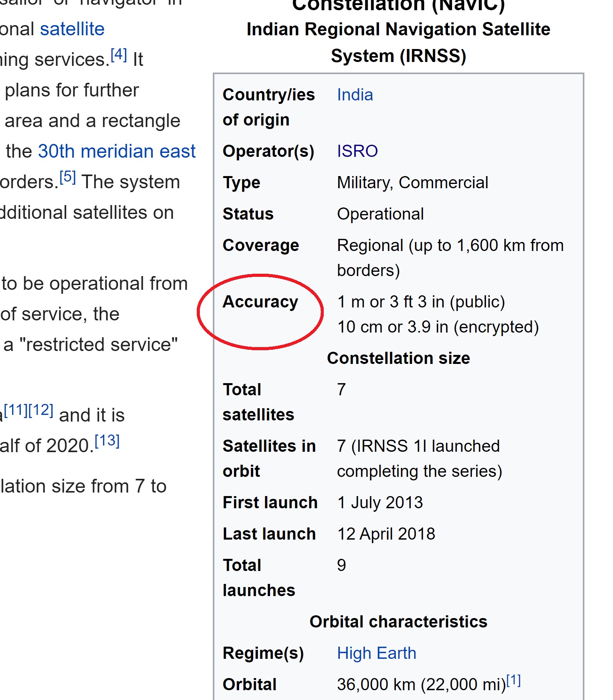Click the 'Operational' status value
The width and height of the screenshot is (613, 700).
pyautogui.click(x=381, y=214)
